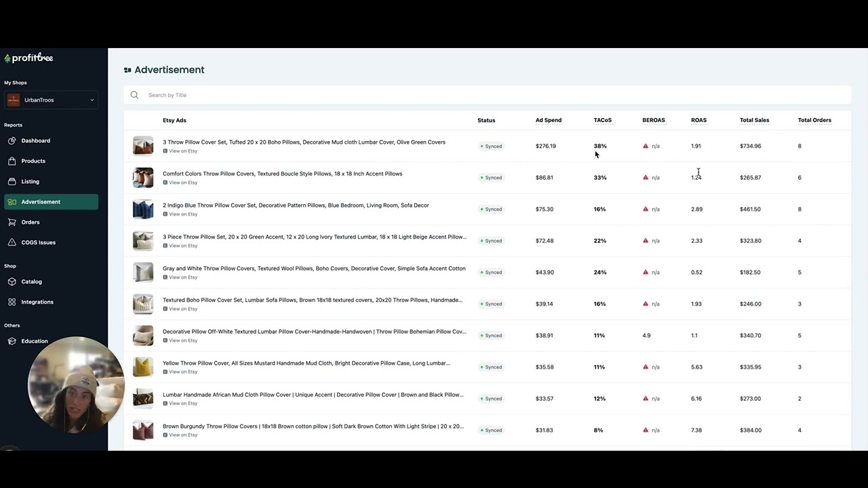Click Synced status of $38.91 ad row
The height and width of the screenshot is (488, 868).
pos(491,335)
